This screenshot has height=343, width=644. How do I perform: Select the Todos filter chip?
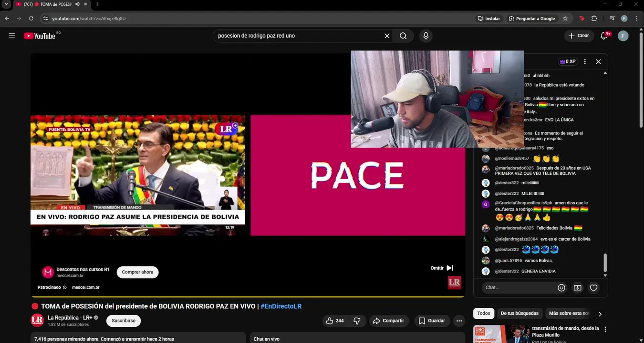coord(484,313)
